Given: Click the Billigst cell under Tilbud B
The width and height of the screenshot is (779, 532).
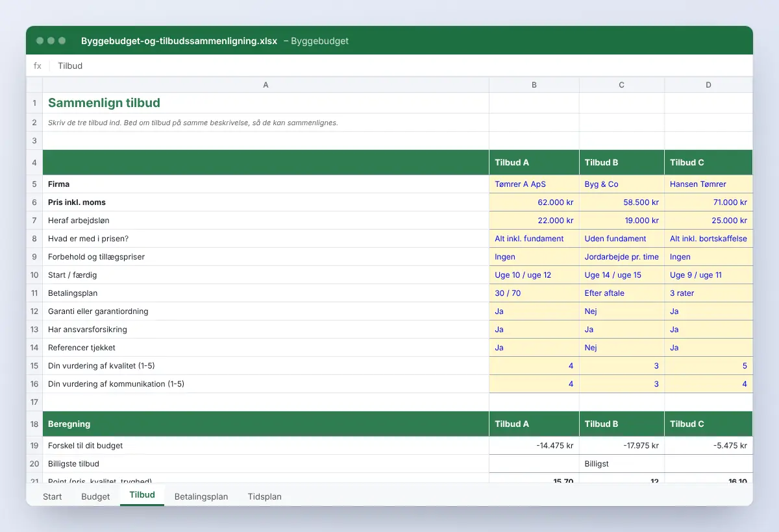Looking at the screenshot, I should [622, 464].
